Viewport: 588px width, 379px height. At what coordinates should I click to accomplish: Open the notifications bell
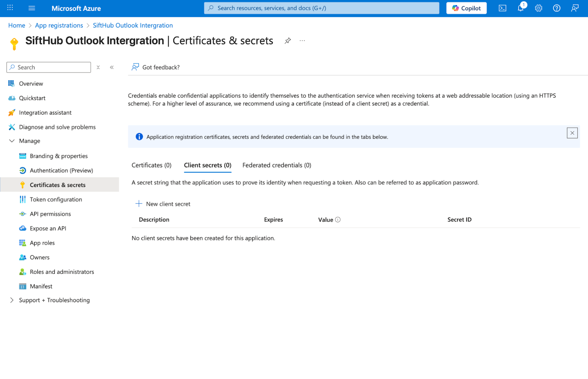[520, 8]
